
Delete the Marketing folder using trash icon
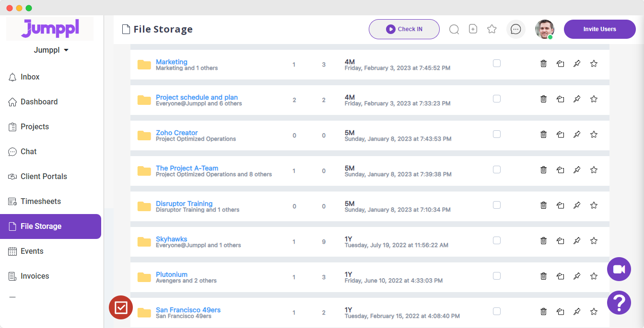pos(543,63)
